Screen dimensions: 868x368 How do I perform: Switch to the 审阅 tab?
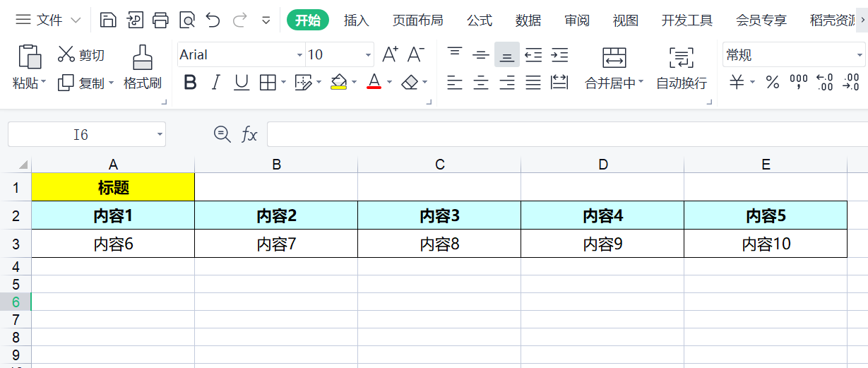577,20
